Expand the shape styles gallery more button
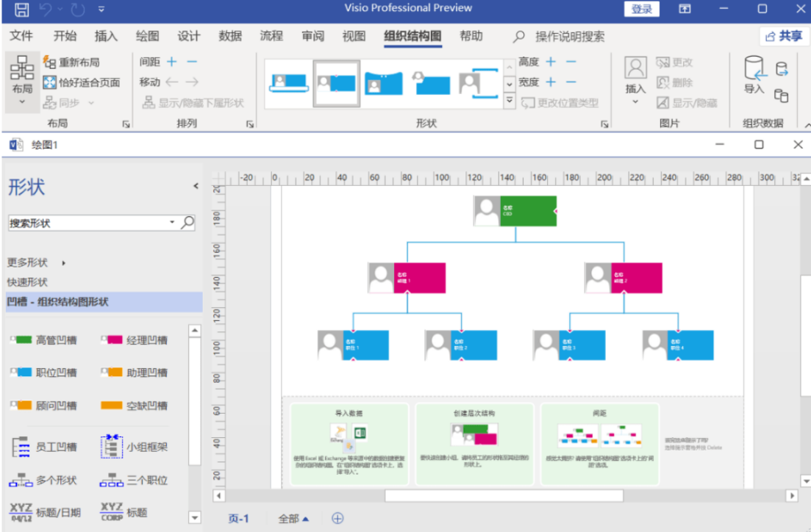This screenshot has height=532, width=811. pos(510,101)
